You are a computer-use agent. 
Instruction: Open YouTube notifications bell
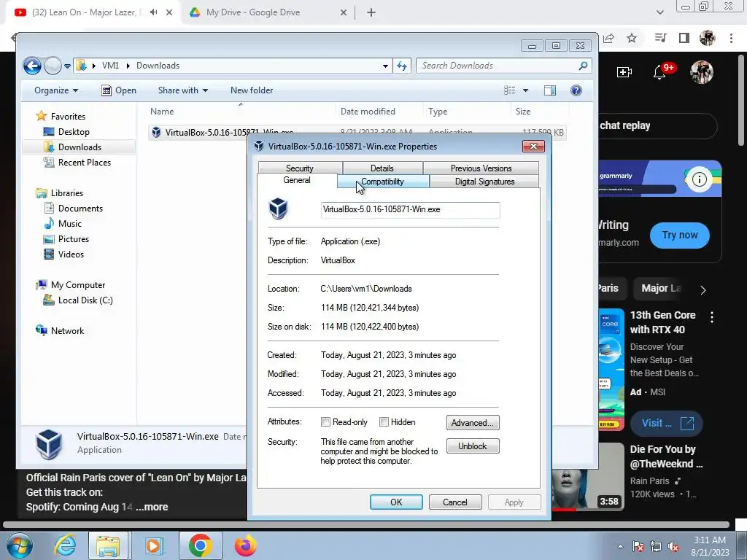click(x=659, y=72)
